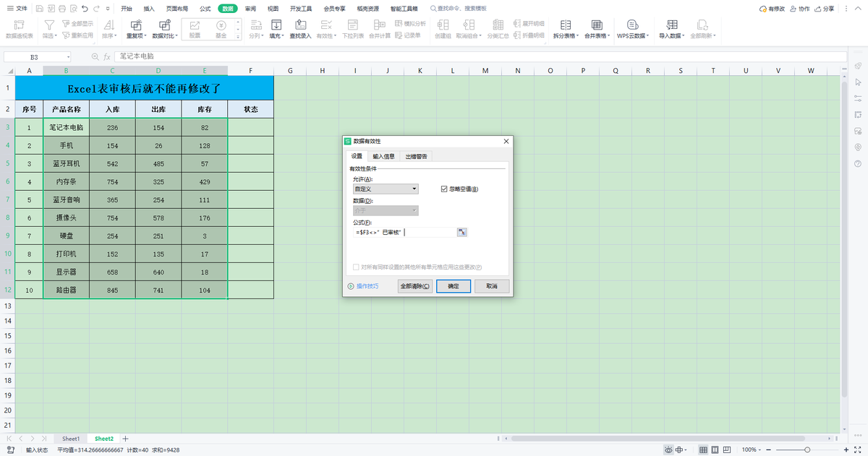Click the 记录单 record form button
Viewport: 868px width, 456px height.
coord(407,35)
